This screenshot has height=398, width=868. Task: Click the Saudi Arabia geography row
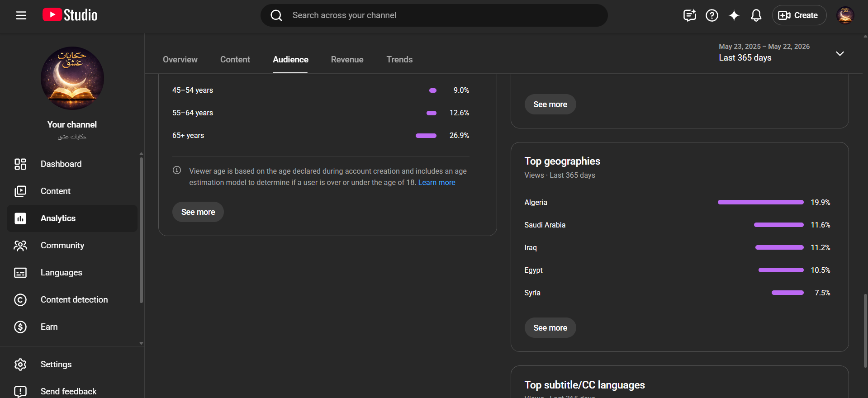(x=677, y=225)
